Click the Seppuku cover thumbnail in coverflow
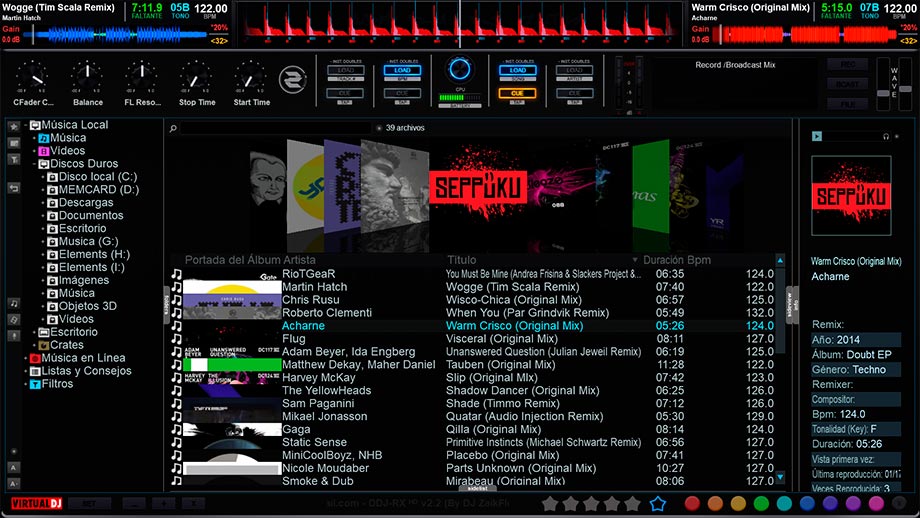This screenshot has height=518, width=920. 477,188
